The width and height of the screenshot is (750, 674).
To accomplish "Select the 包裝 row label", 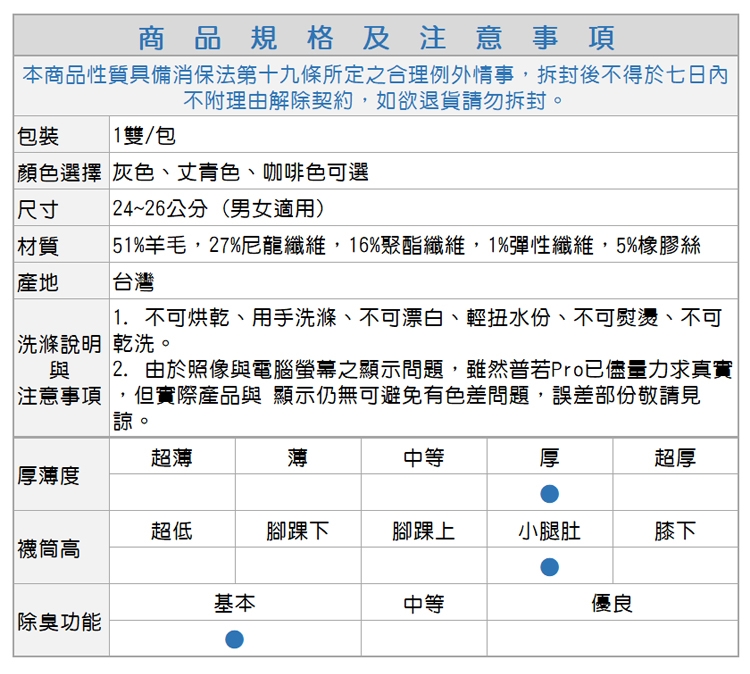I will pyautogui.click(x=38, y=136).
